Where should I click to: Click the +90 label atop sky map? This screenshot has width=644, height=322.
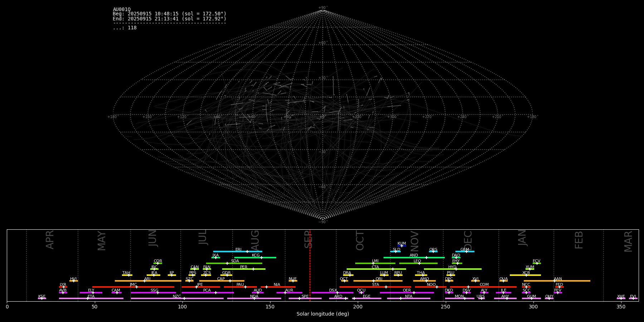322,8
